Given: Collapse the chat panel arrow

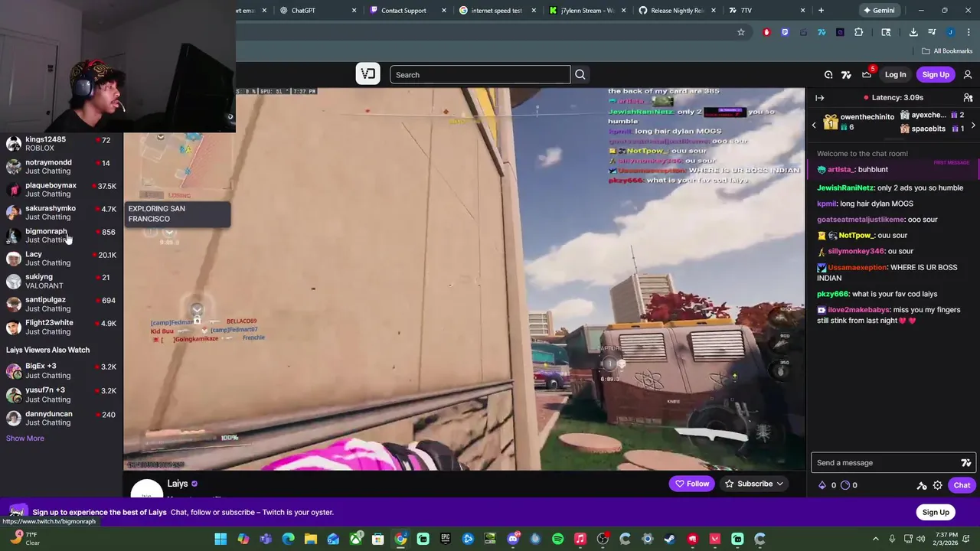Looking at the screenshot, I should click(x=819, y=98).
